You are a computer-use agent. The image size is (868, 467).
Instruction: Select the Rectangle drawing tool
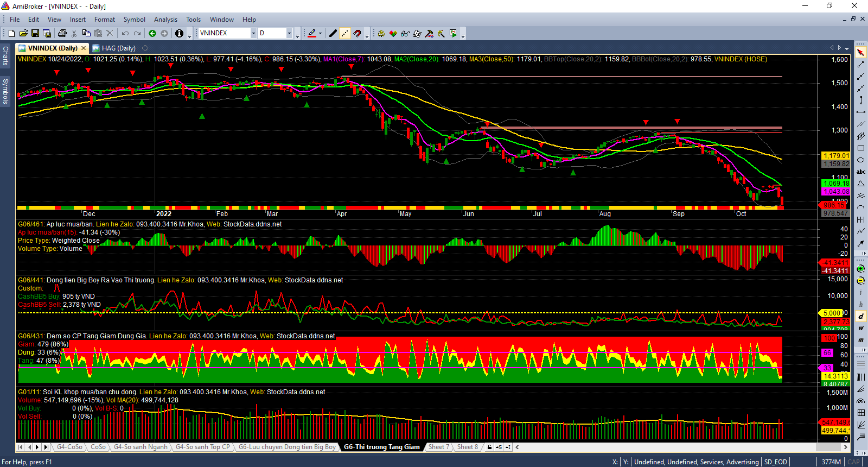[x=861, y=148]
